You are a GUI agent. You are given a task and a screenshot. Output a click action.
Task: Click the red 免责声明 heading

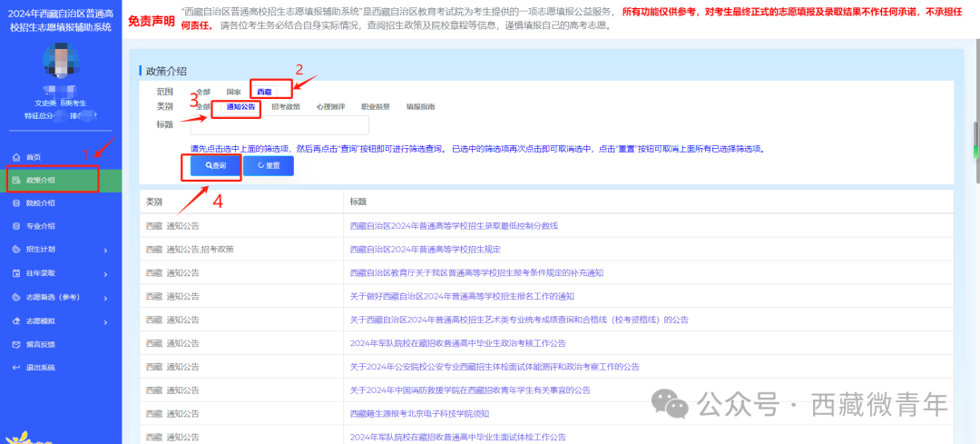(x=152, y=21)
